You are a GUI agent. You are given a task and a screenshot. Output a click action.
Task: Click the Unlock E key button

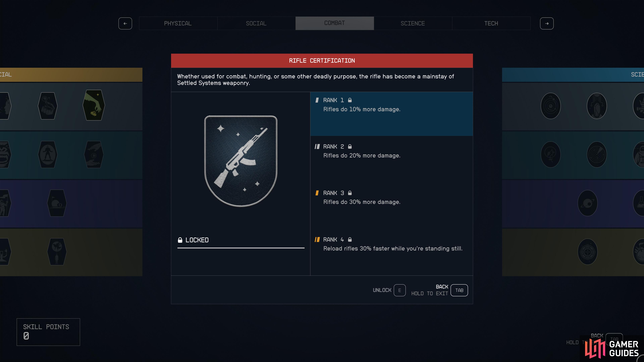[399, 290]
